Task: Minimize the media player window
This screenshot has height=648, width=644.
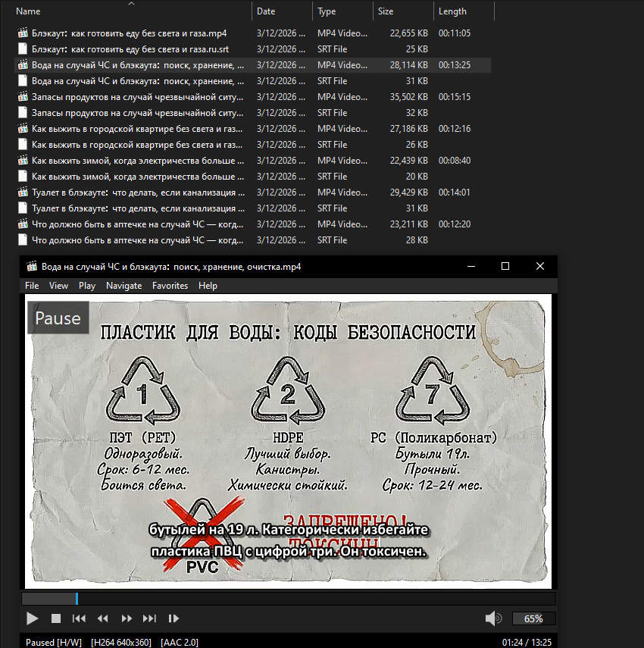Action: (x=471, y=266)
